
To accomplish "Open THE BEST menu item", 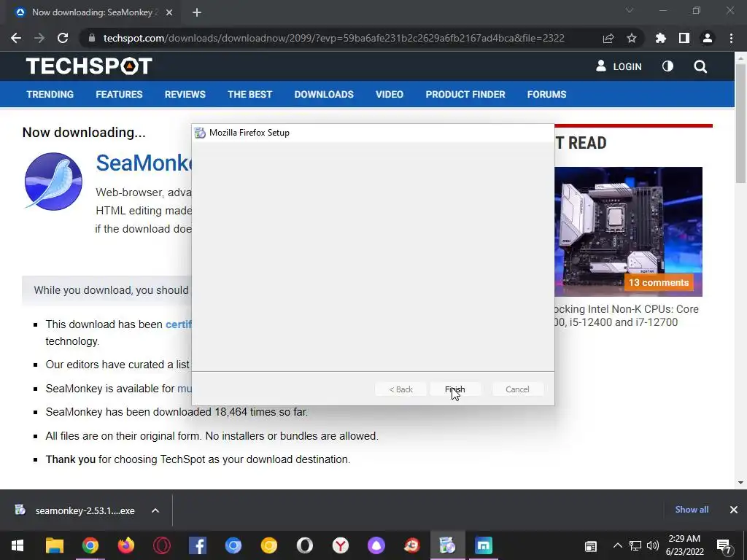I will [x=249, y=94].
